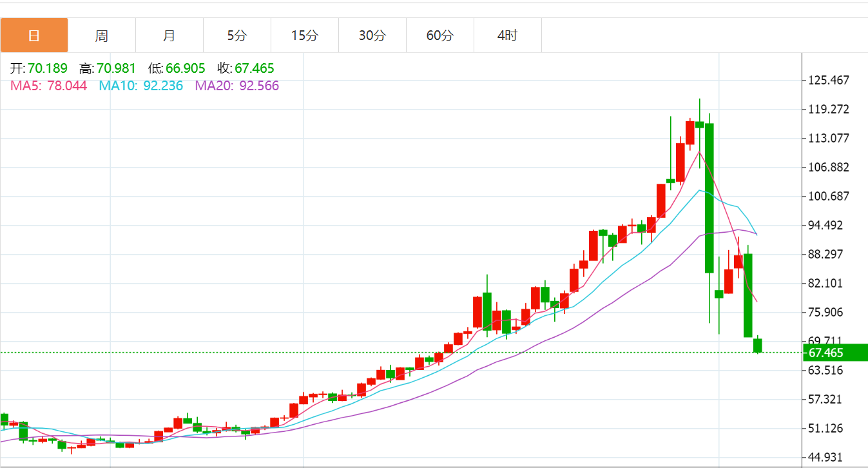The image size is (868, 468).
Task: Click the green 67.465 current price tag
Action: coord(834,353)
